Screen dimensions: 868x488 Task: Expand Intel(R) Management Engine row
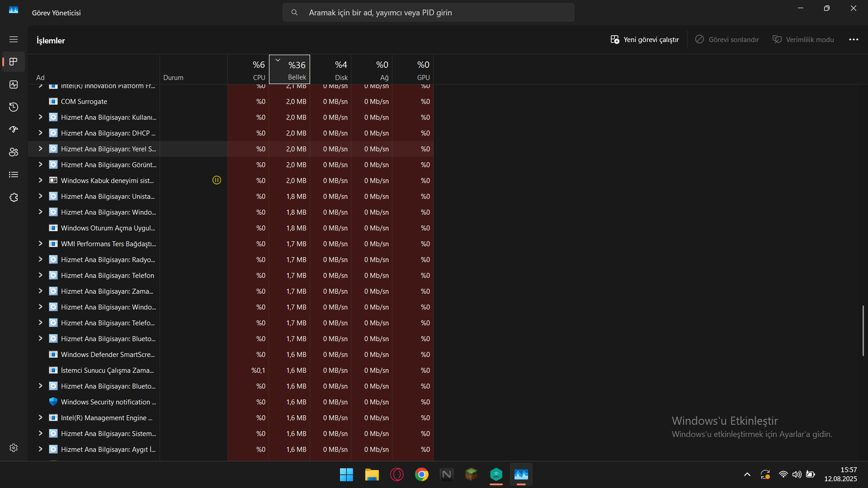coord(40,418)
